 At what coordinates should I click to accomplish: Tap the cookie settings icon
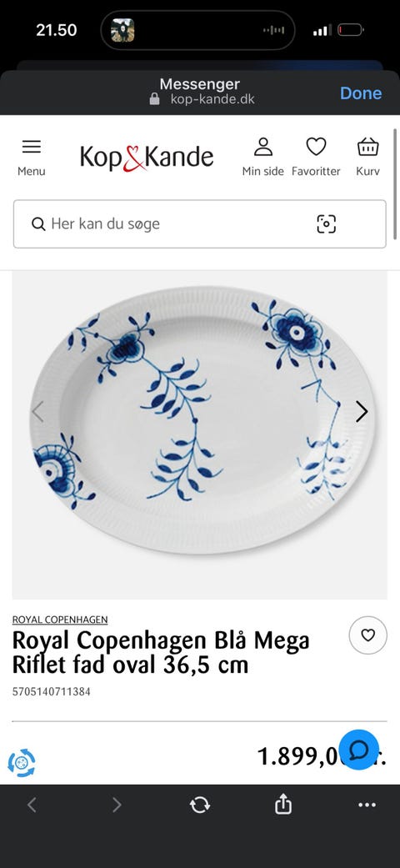[22, 763]
